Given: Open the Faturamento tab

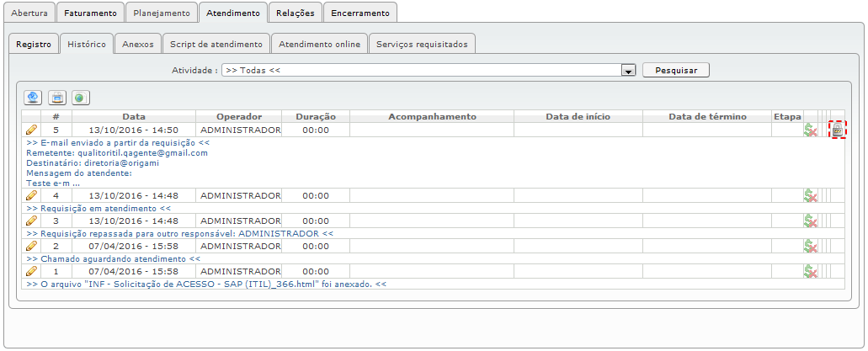Looking at the screenshot, I should pyautogui.click(x=90, y=13).
